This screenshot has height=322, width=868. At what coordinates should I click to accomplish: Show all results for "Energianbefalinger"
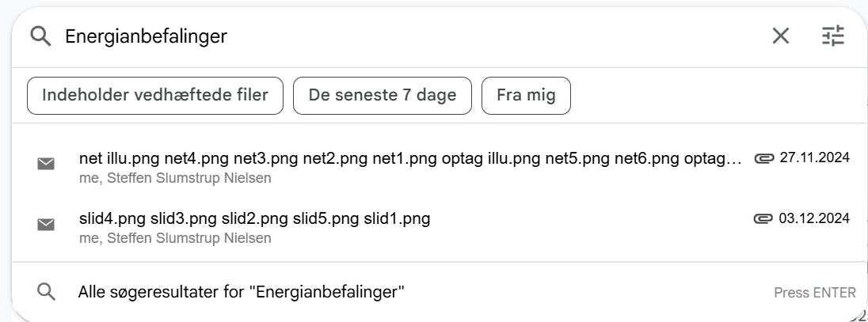coord(242,292)
